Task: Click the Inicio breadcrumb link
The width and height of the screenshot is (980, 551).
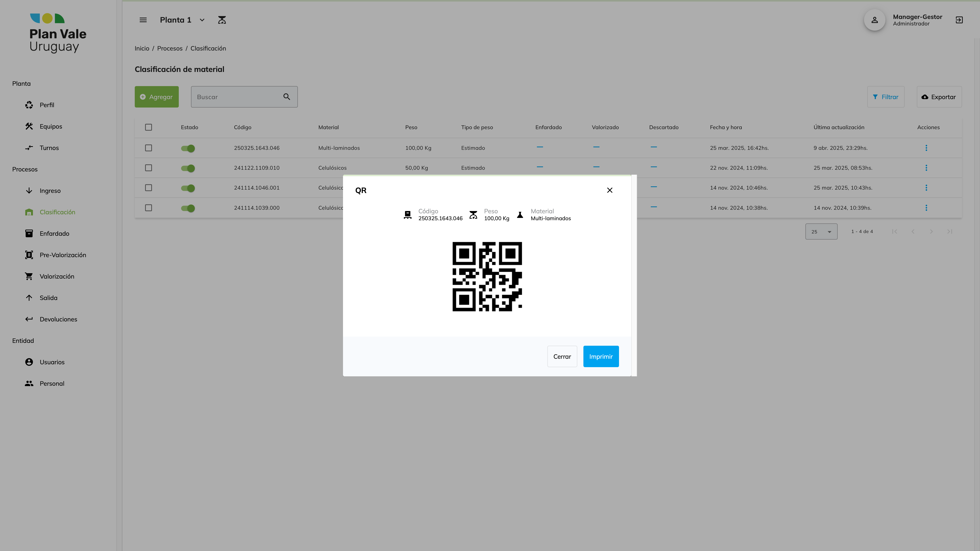Action: 142,48
